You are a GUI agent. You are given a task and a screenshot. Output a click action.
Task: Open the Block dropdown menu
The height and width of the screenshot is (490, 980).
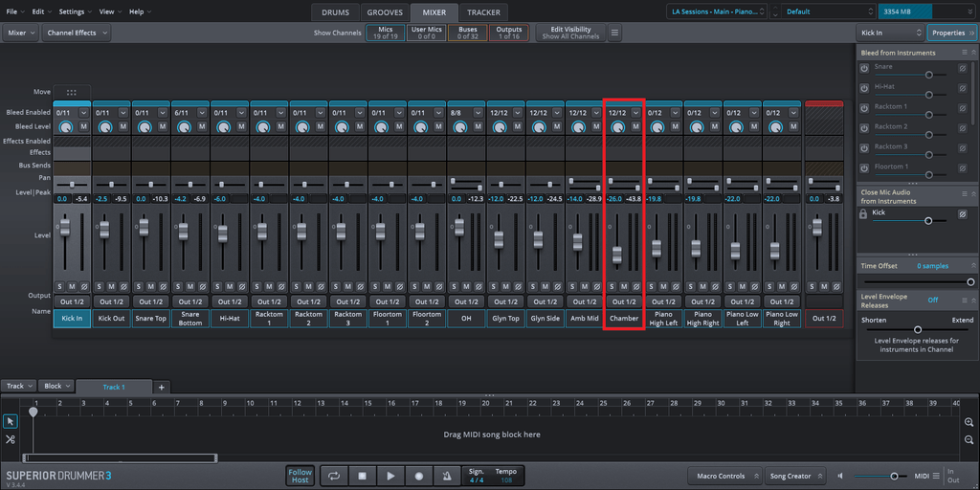(56, 387)
